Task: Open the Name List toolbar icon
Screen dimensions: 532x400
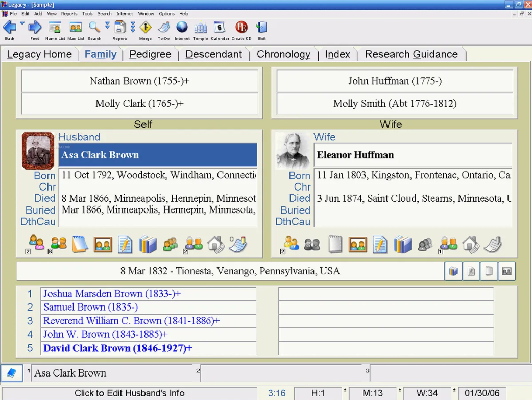Action: (x=55, y=28)
